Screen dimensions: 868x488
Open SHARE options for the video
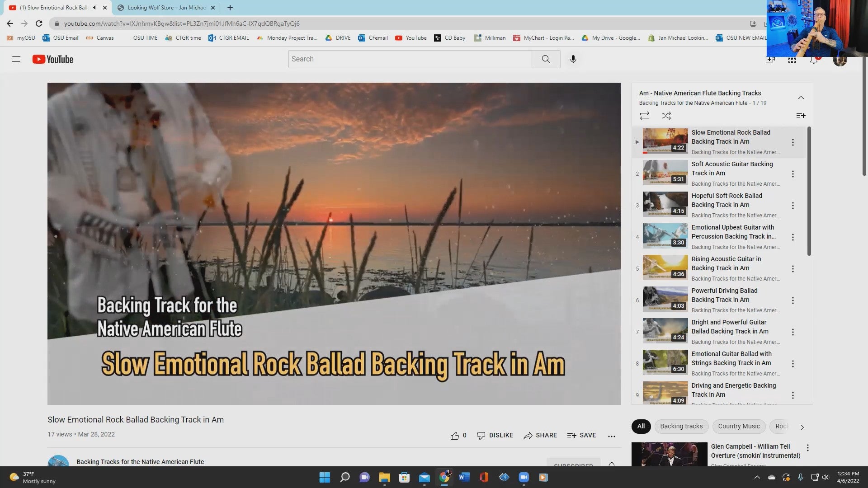[540, 436]
